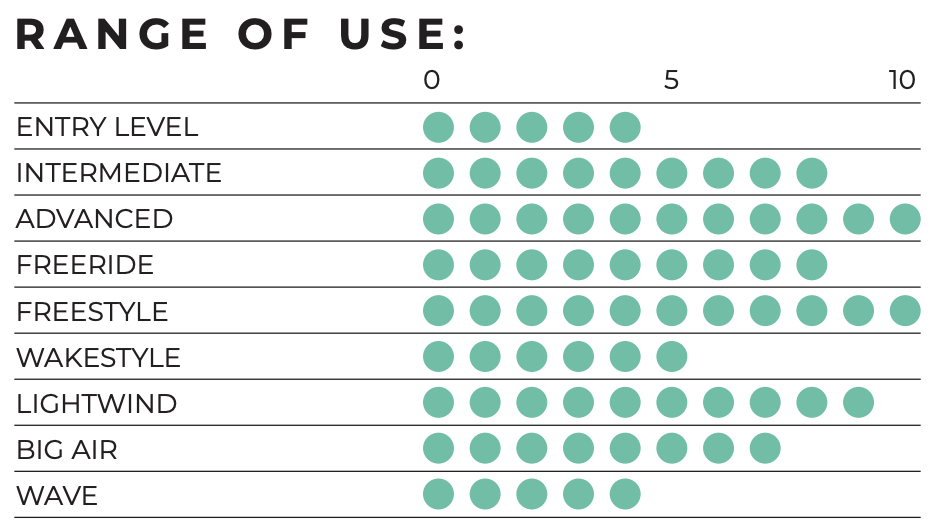This screenshot has height=524, width=942.
Task: Click the last dot in WAKESTYLE row
Action: (672, 356)
